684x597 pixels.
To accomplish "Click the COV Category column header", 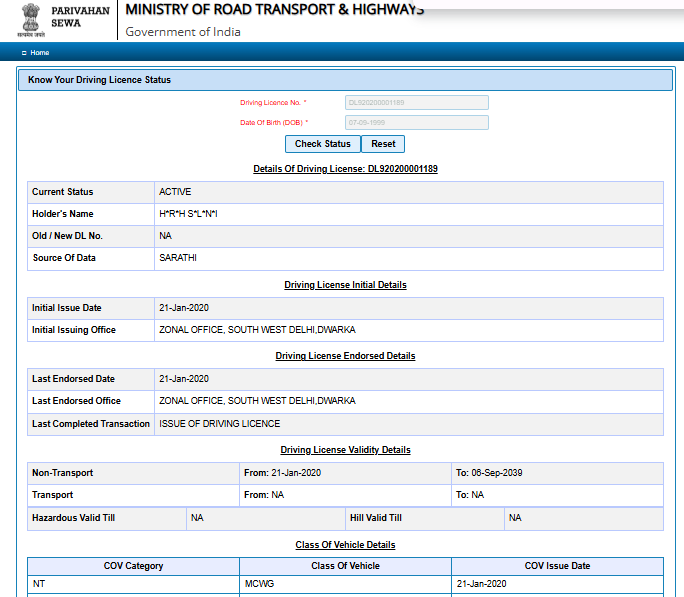I will (x=134, y=566).
